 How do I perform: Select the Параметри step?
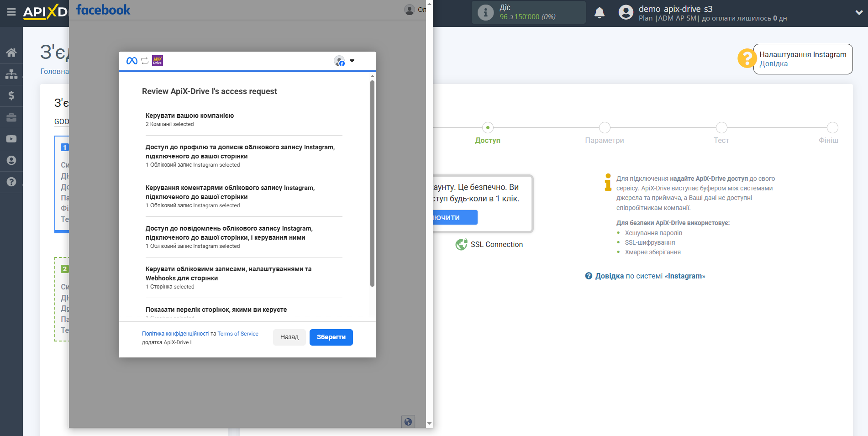click(x=605, y=133)
